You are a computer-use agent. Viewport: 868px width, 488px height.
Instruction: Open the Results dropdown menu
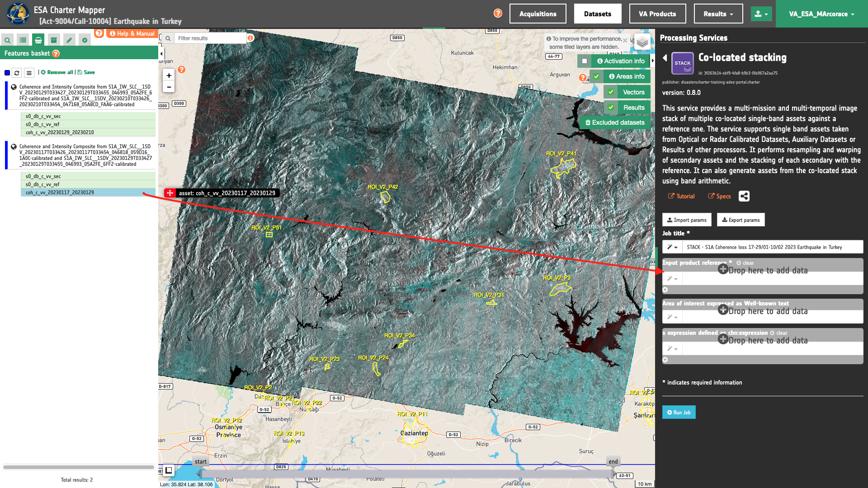(718, 14)
